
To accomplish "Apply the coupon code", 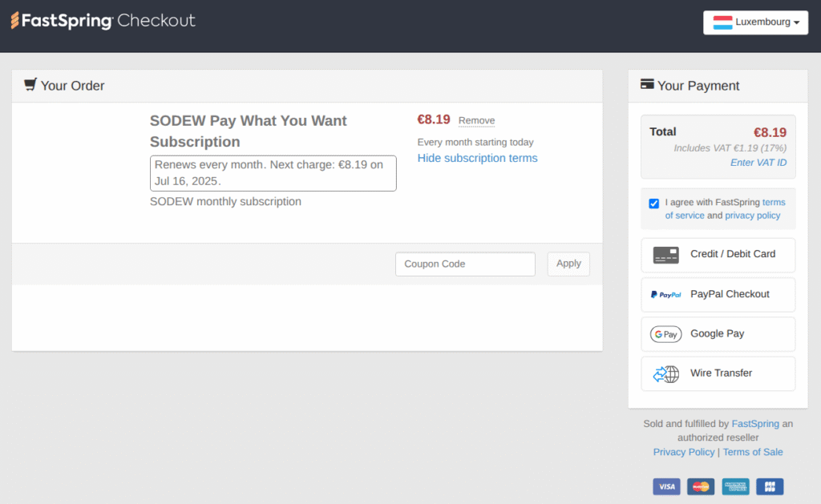I will pos(568,264).
